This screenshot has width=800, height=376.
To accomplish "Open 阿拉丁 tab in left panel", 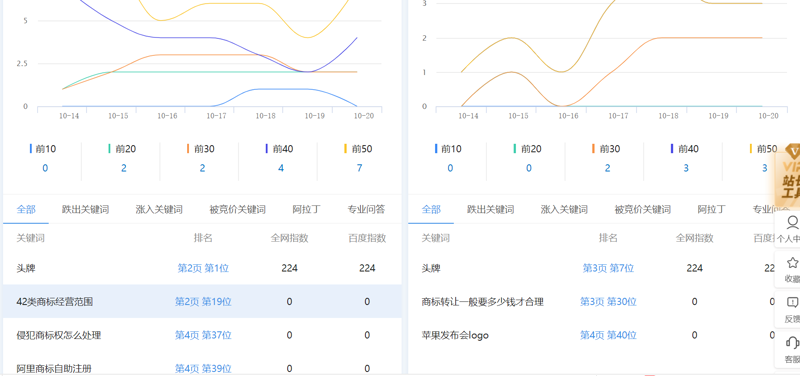I will click(307, 209).
